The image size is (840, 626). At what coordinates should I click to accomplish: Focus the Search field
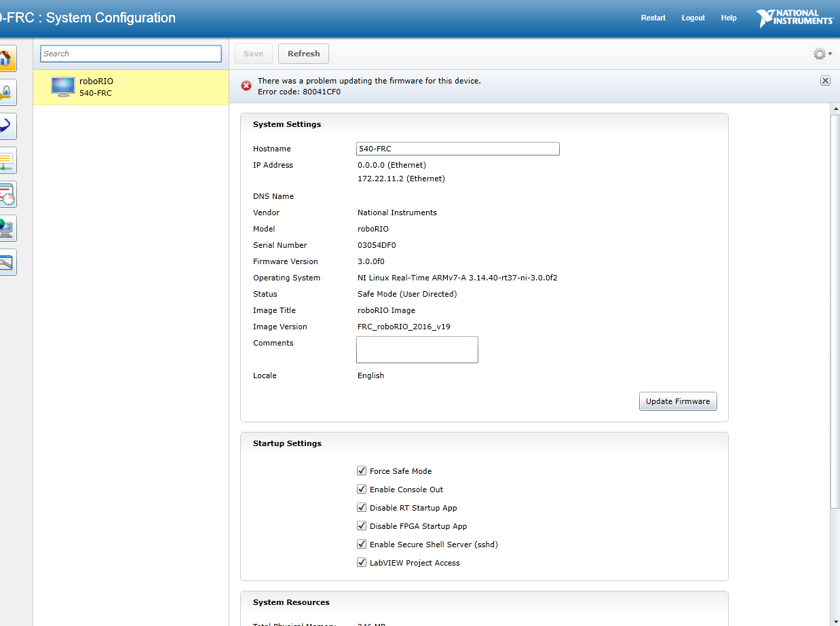click(131, 54)
